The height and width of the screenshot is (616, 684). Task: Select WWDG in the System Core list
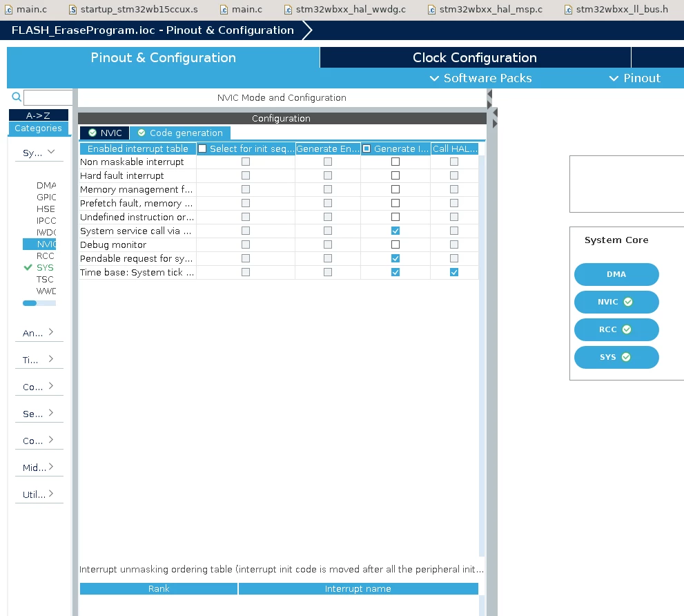point(46,291)
